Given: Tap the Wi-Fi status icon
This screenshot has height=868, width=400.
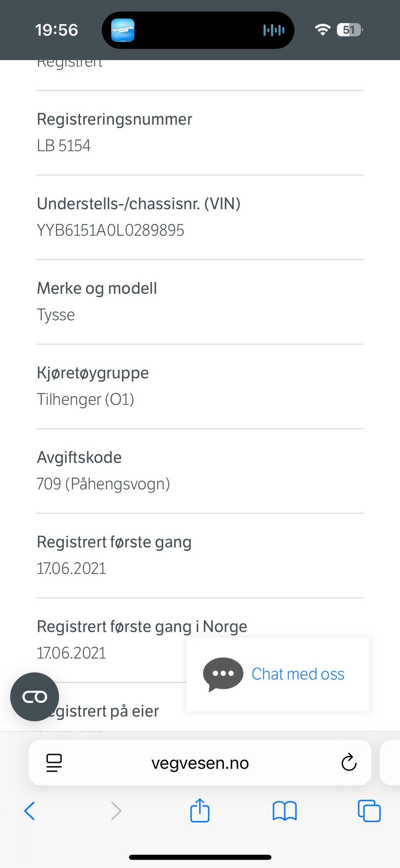Looking at the screenshot, I should 322,30.
